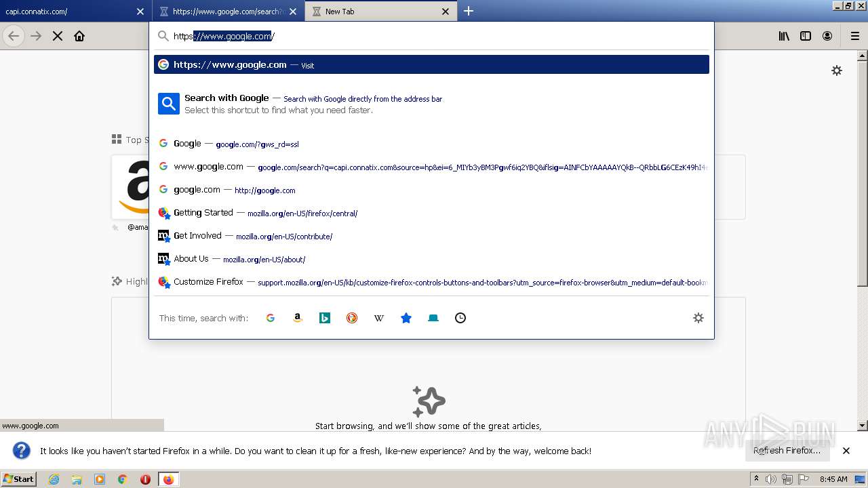Open search settings gear in dropdown

(698, 318)
